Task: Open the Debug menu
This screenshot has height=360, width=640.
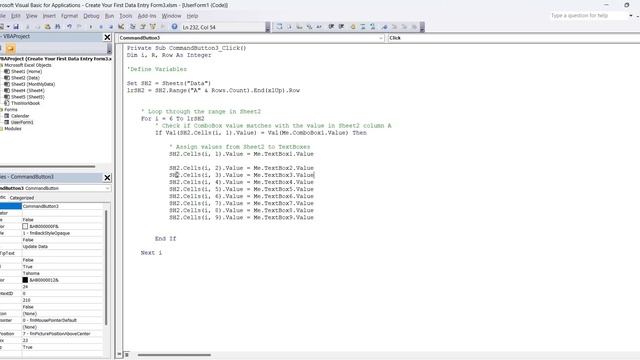Action: pos(91,16)
